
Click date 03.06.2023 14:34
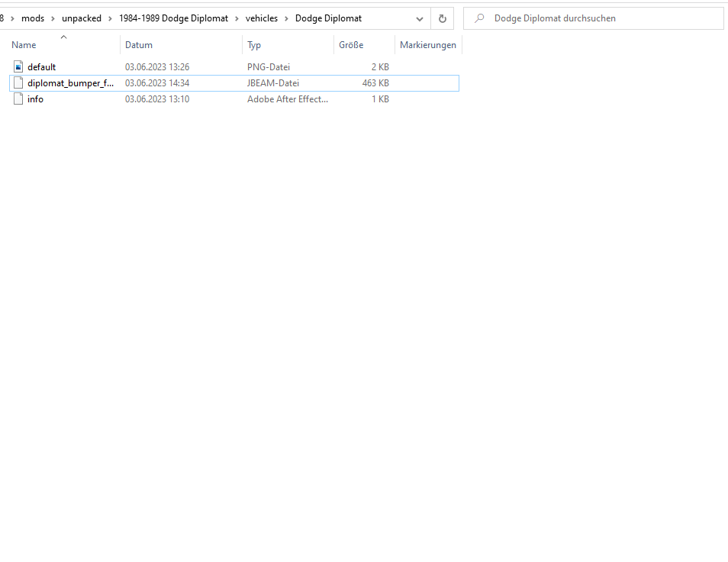[x=157, y=83]
